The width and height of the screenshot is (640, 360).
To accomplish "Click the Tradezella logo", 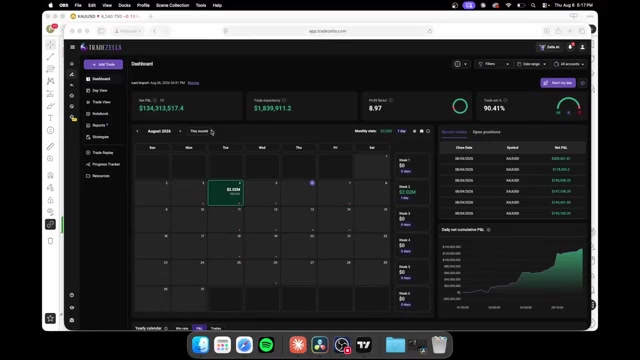I will [101, 47].
